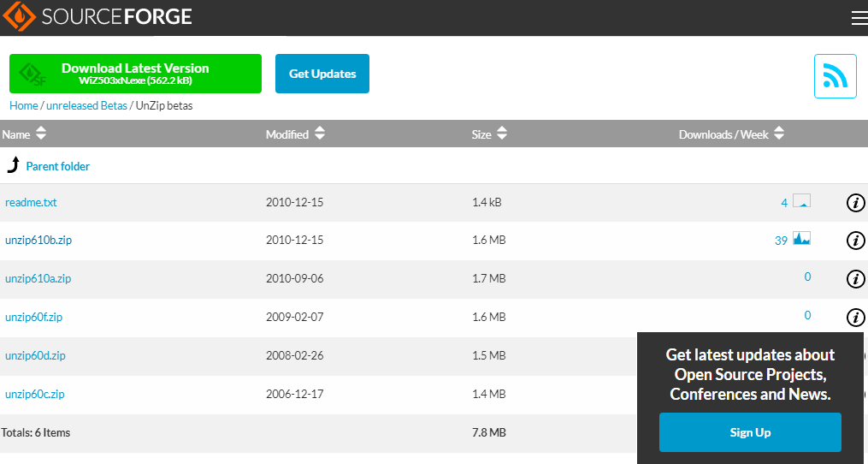Sort files by Name

pos(24,134)
